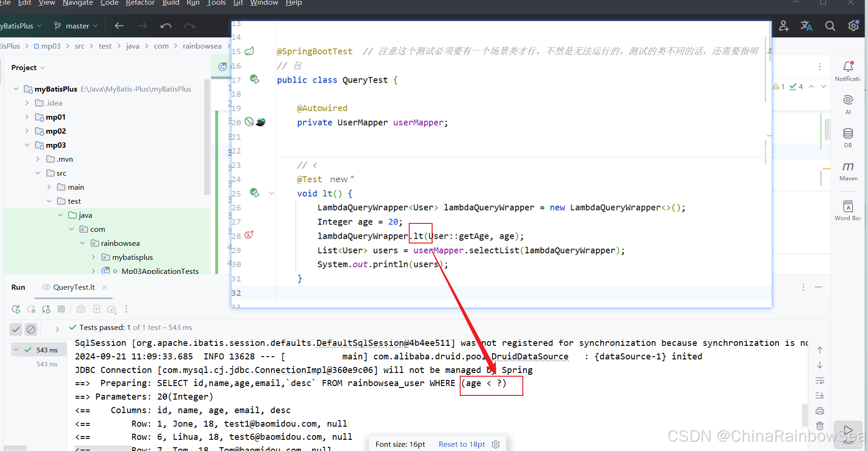Expand the .mvn folder
Viewport: 868px width, 451px height.
point(38,159)
